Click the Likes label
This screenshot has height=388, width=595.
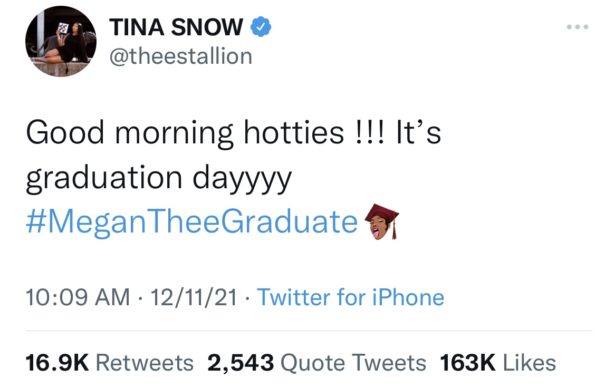pyautogui.click(x=529, y=363)
